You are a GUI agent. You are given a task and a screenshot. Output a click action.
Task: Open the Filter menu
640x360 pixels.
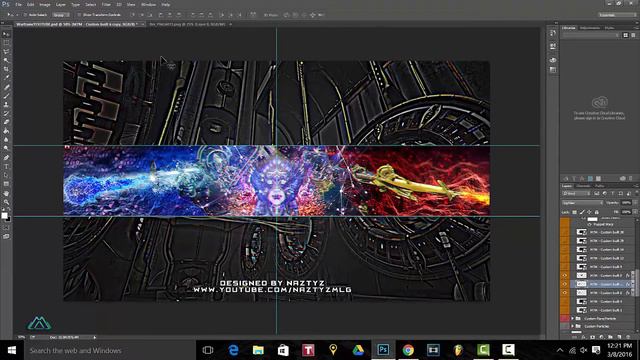tap(106, 4)
